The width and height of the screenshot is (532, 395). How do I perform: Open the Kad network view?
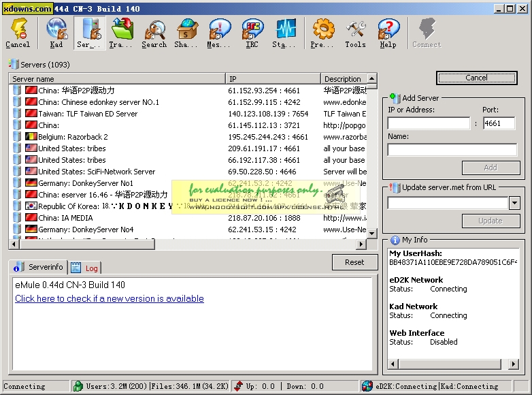(56, 33)
